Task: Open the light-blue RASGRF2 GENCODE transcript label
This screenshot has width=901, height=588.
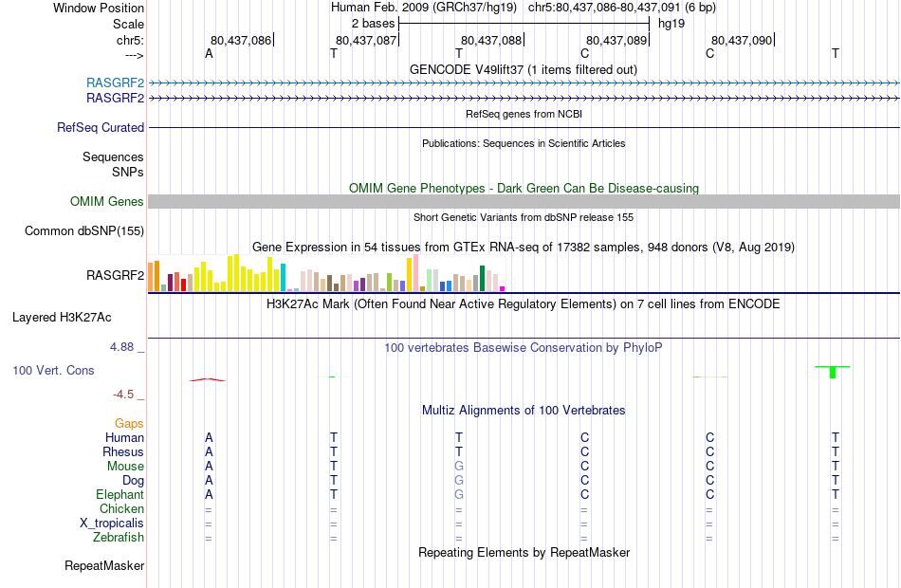Action: click(x=115, y=83)
